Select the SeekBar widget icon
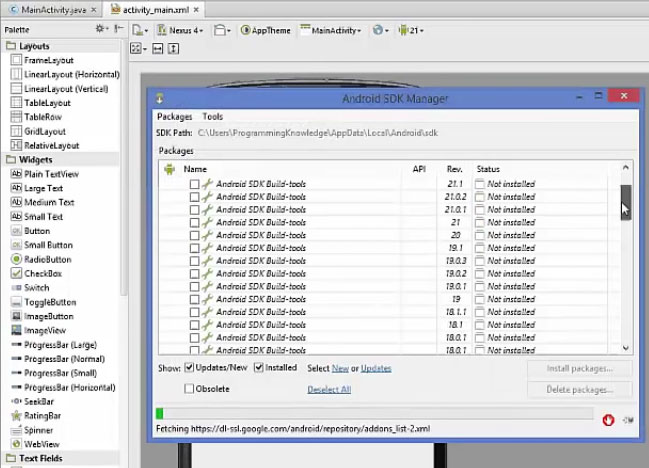Screen dimensions: 649x468 16,401
